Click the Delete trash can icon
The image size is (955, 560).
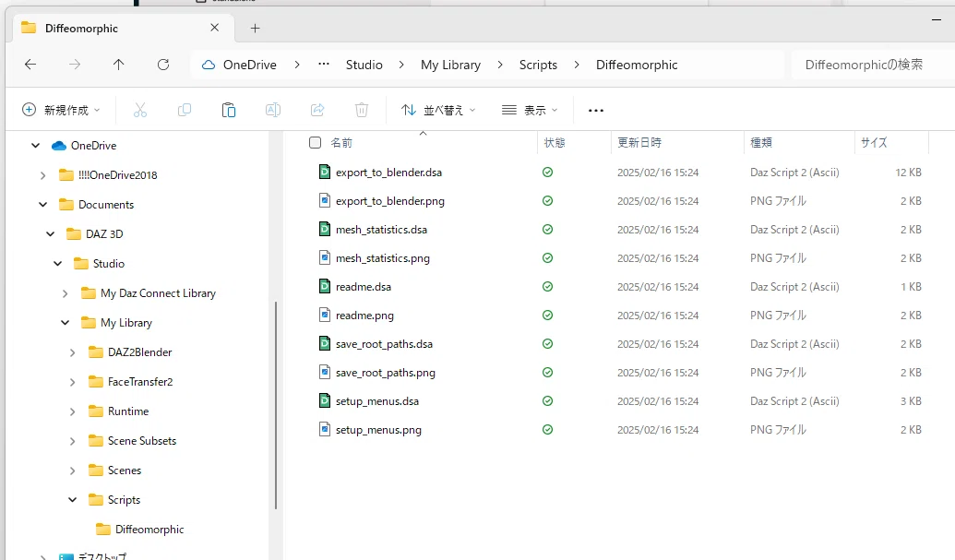coord(362,110)
